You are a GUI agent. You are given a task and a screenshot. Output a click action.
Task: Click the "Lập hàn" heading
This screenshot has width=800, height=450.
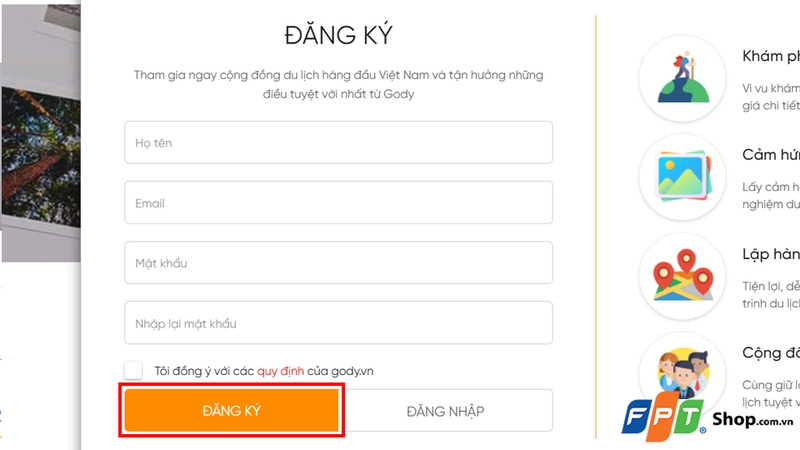point(771,253)
